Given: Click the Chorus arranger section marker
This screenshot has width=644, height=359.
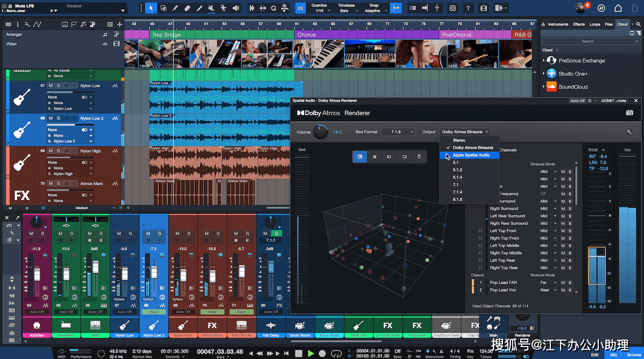Looking at the screenshot, I should 366,35.
